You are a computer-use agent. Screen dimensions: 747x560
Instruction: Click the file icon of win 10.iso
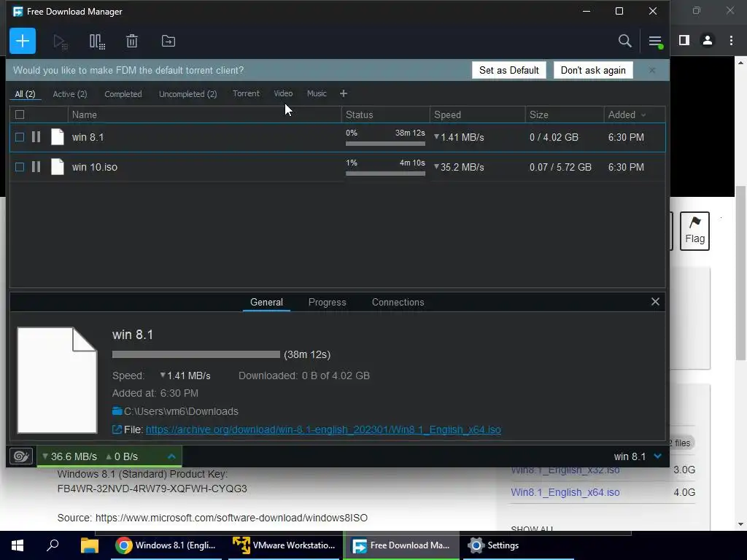pyautogui.click(x=57, y=167)
